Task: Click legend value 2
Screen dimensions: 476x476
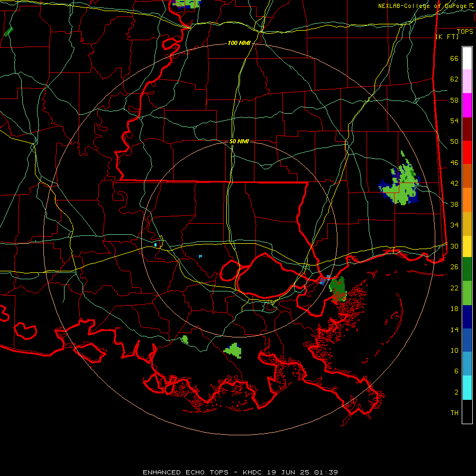Action: (456, 392)
